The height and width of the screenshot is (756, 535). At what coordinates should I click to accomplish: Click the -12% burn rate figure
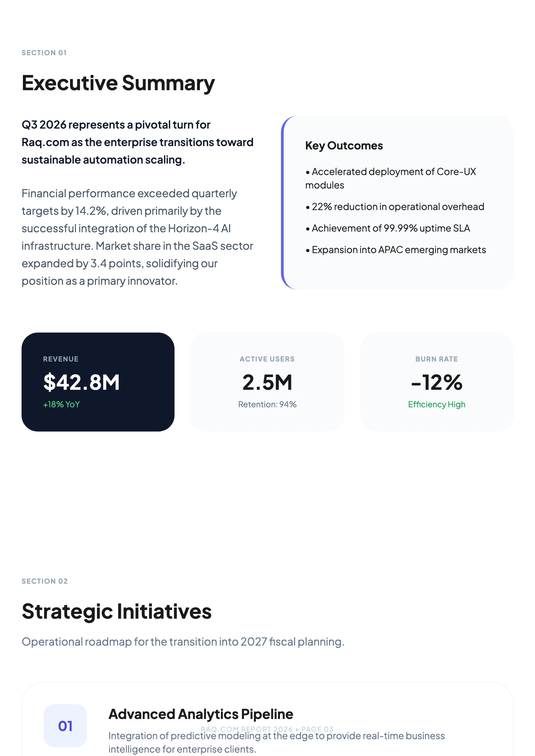[x=437, y=382]
